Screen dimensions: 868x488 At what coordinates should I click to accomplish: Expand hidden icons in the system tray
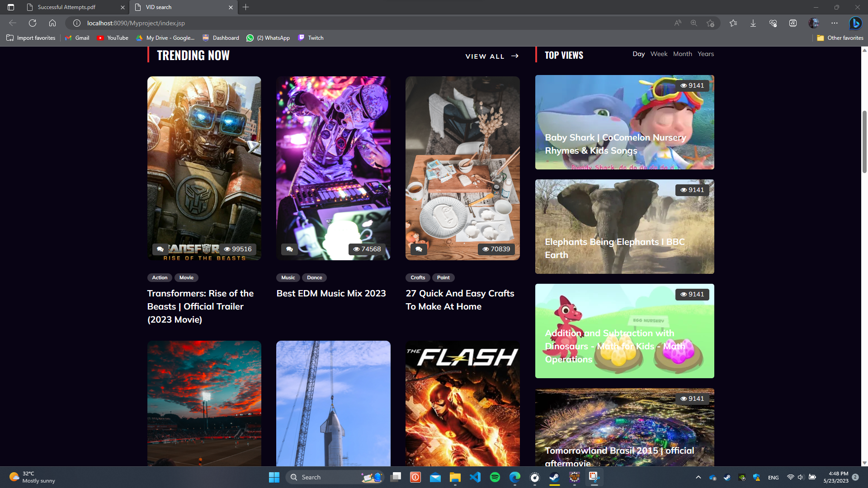(x=698, y=477)
